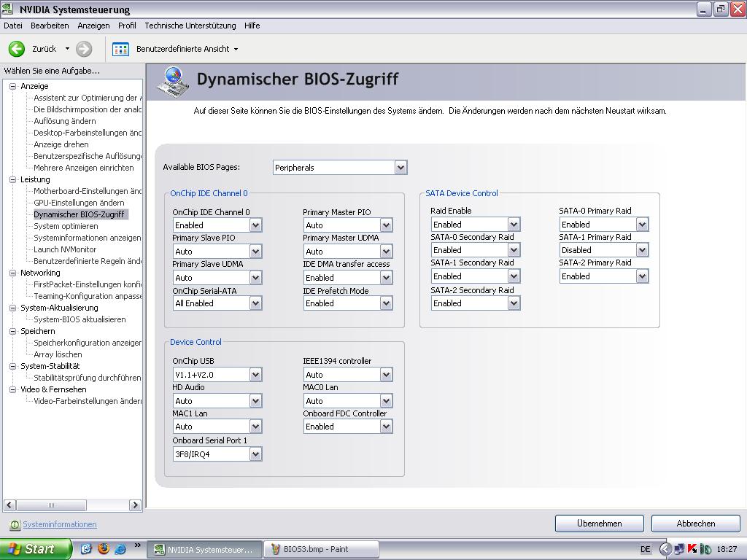Click the Übernehmen button
Image resolution: width=747 pixels, height=560 pixels.
coord(600,524)
